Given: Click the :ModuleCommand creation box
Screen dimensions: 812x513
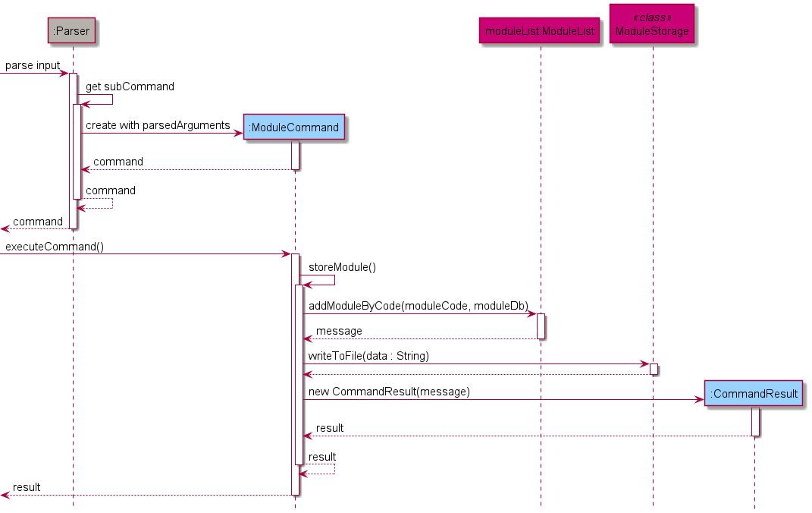Looking at the screenshot, I should tap(294, 127).
